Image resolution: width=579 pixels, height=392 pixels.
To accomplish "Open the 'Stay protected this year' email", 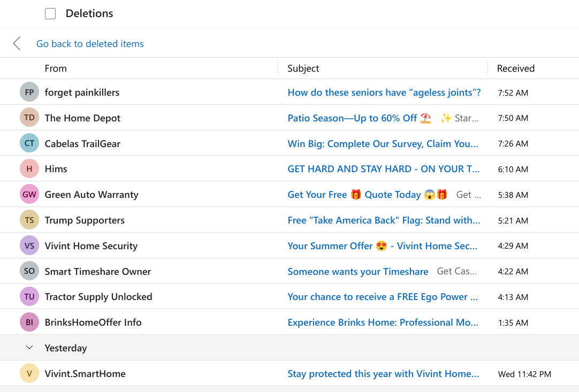I will click(383, 374).
